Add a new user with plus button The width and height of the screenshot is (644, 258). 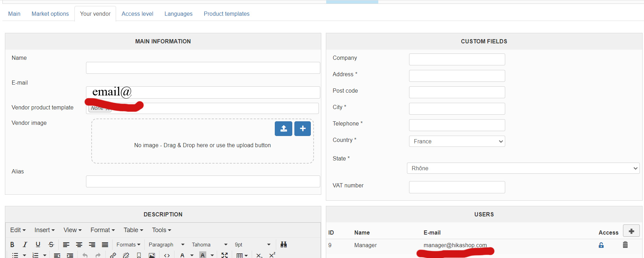point(631,231)
